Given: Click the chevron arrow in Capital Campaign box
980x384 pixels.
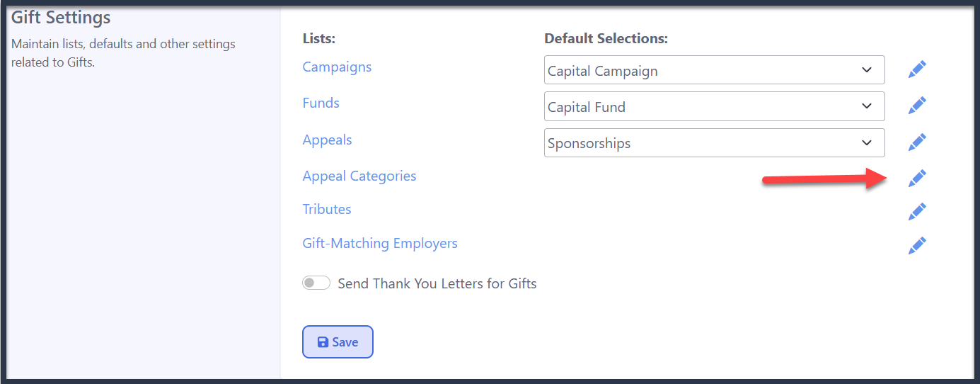Looking at the screenshot, I should (x=867, y=70).
